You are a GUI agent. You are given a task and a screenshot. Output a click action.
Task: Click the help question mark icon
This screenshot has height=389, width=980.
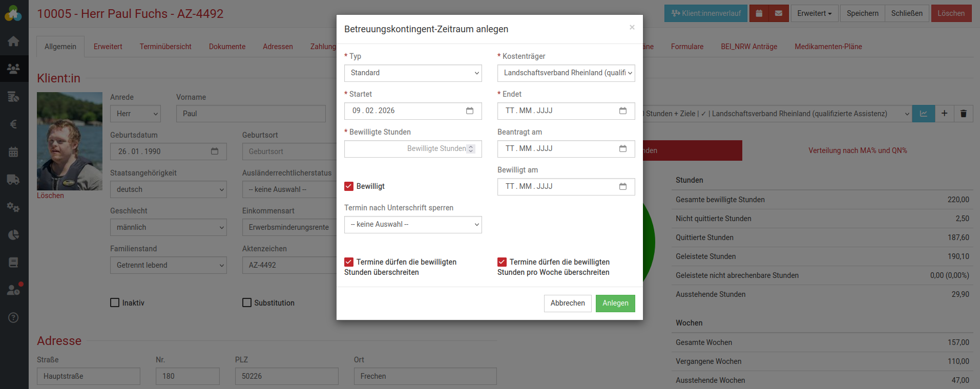(x=14, y=318)
